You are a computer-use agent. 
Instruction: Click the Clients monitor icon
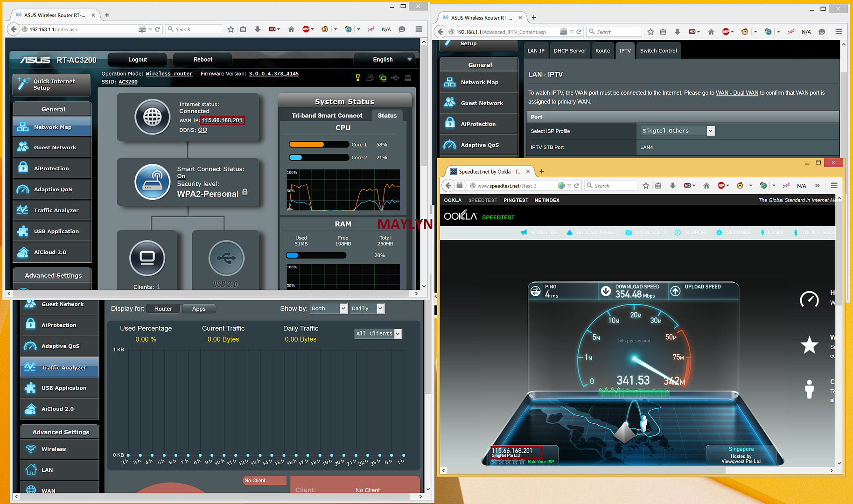coord(147,258)
